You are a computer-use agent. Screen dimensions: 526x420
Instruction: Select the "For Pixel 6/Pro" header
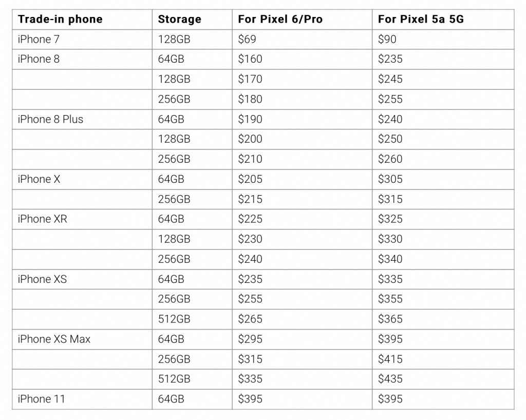tap(280, 20)
